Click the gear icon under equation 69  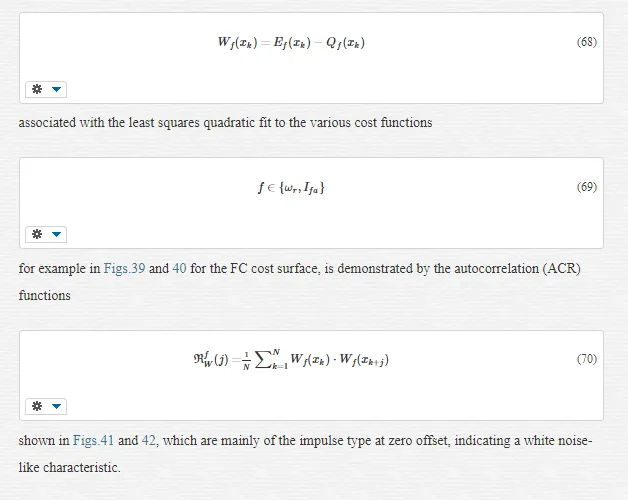coord(37,234)
